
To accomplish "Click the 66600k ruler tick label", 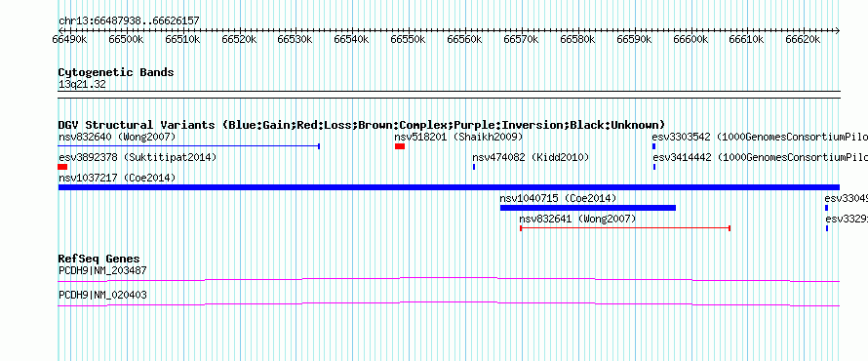I will (690, 40).
